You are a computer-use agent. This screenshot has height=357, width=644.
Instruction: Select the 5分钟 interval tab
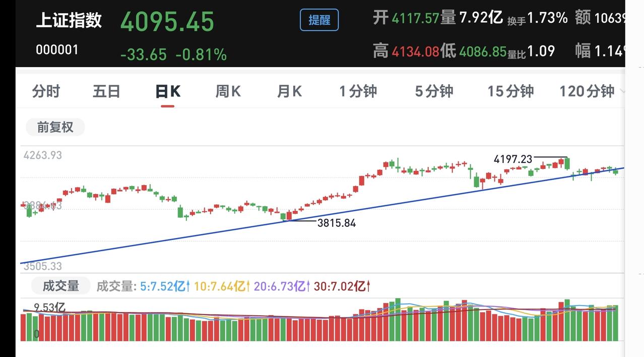coord(434,91)
